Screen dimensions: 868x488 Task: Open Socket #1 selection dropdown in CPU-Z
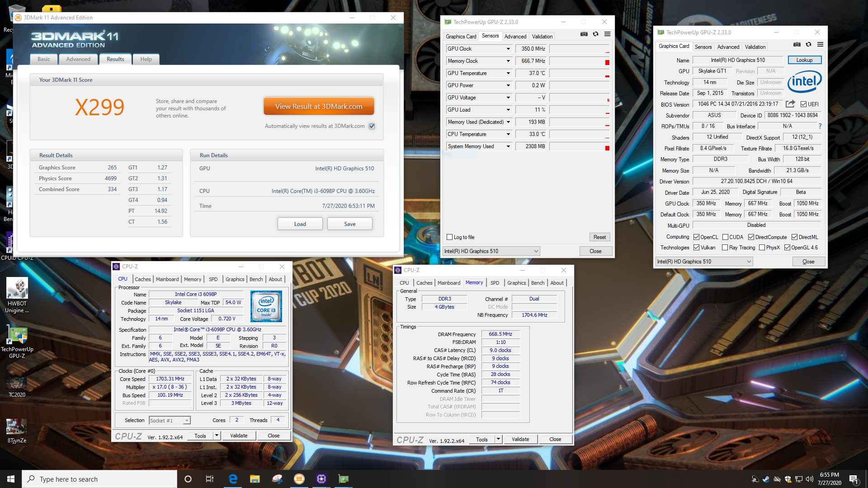[170, 421]
